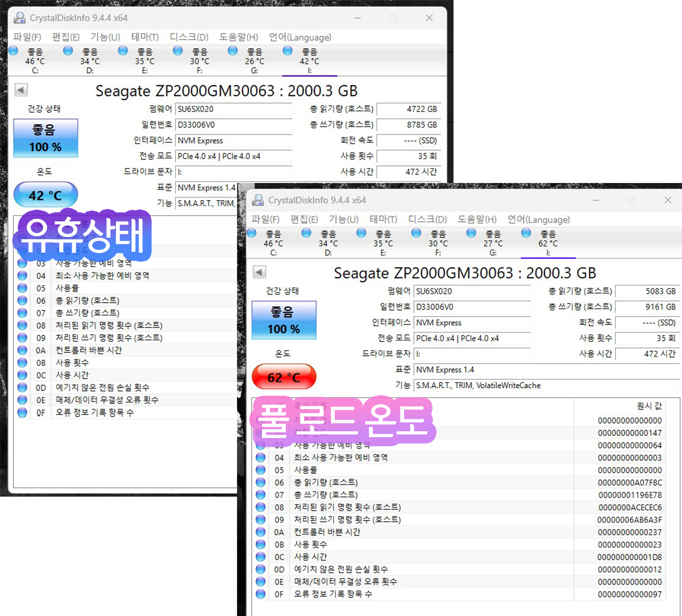Click status orb for 0E 매체/데이터 무결성 오류 in front window
The image size is (682, 616).
tap(260, 581)
